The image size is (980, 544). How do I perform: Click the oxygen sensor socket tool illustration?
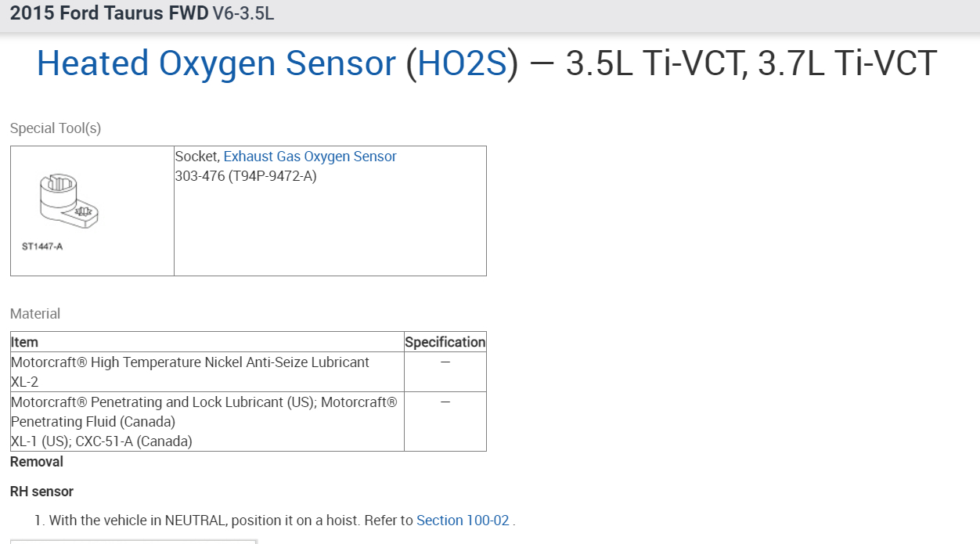click(68, 202)
